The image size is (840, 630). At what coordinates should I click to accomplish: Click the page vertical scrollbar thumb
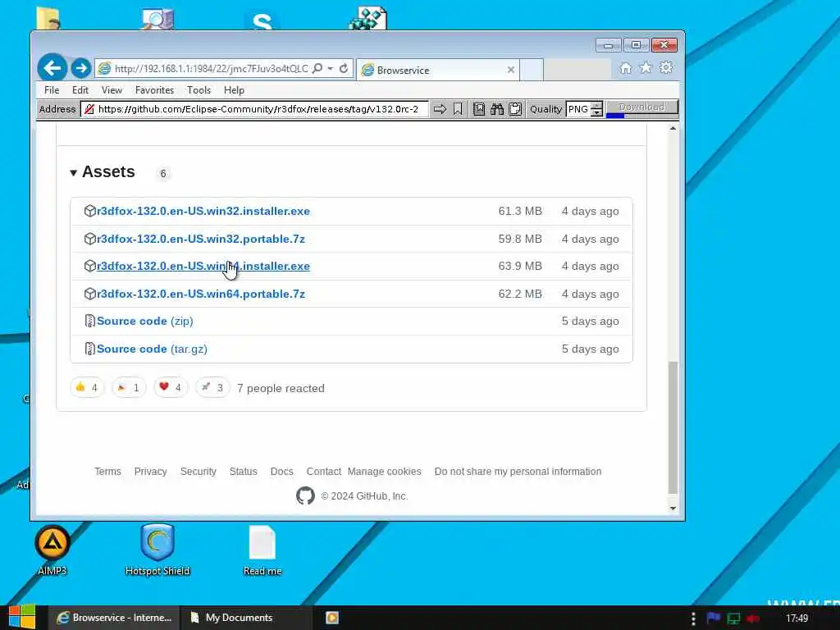coord(673,427)
